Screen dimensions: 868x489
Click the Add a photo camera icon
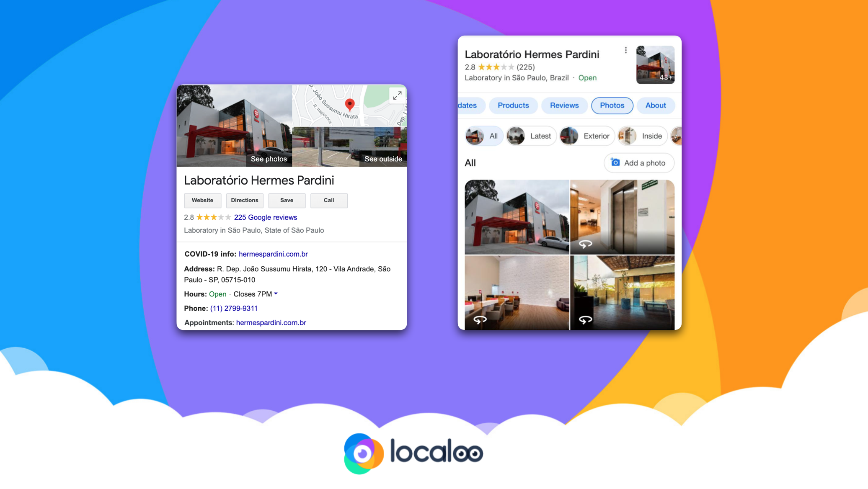(615, 162)
